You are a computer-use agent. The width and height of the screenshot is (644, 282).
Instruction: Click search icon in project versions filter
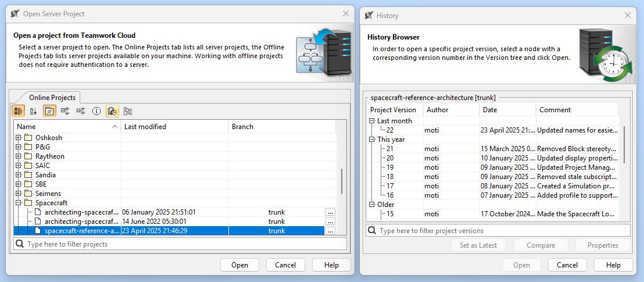[371, 231]
